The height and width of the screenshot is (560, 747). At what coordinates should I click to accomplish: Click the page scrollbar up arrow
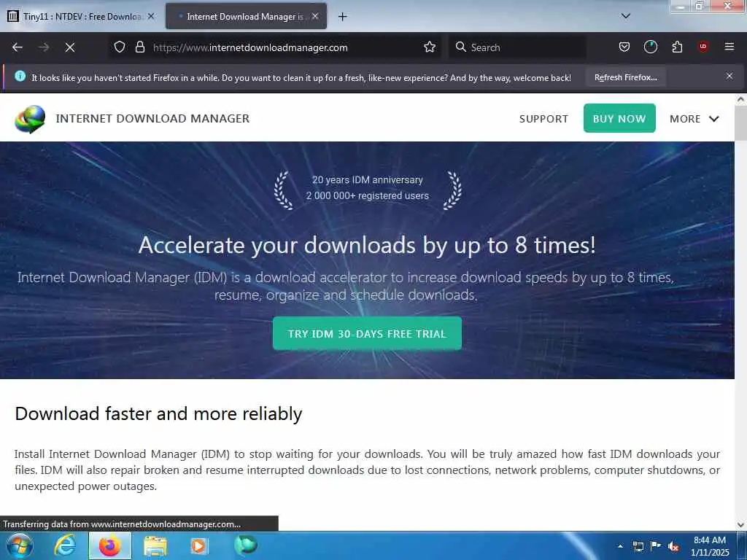click(741, 100)
